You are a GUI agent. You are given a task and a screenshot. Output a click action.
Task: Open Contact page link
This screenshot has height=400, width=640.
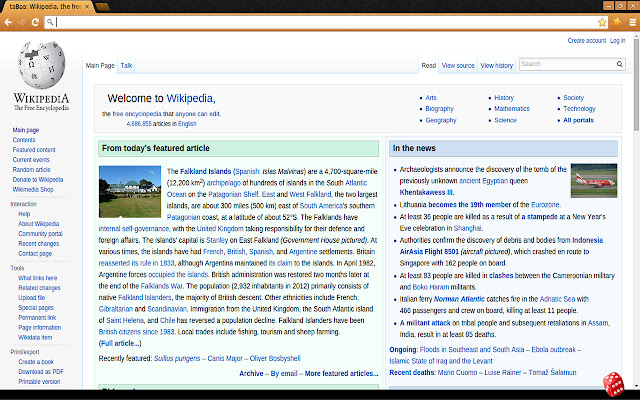coord(35,253)
